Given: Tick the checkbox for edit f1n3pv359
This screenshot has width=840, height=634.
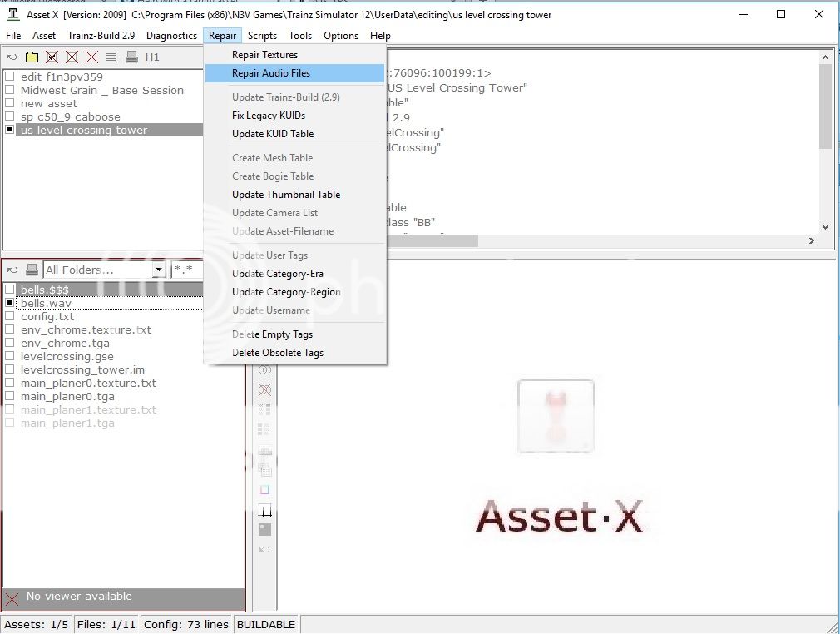Looking at the screenshot, I should click(10, 77).
